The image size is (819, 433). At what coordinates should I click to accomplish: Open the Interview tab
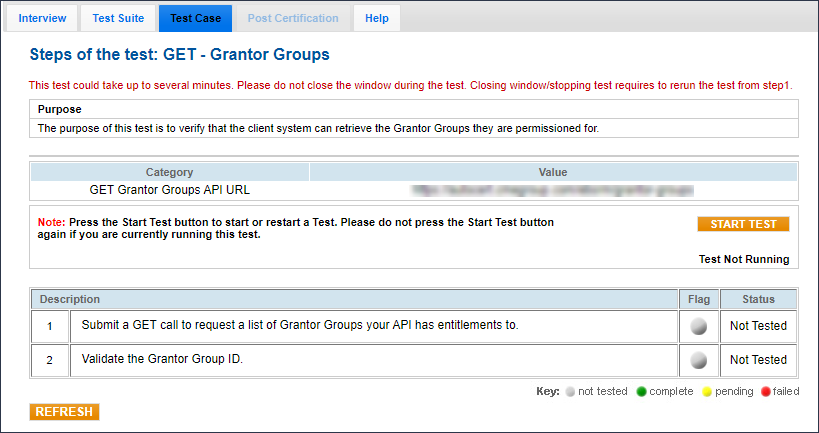[42, 18]
